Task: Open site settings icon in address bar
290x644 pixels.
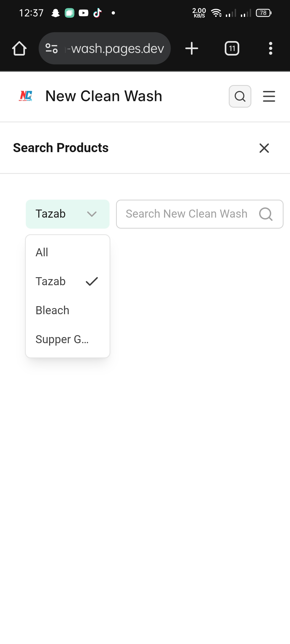Action: (x=52, y=49)
